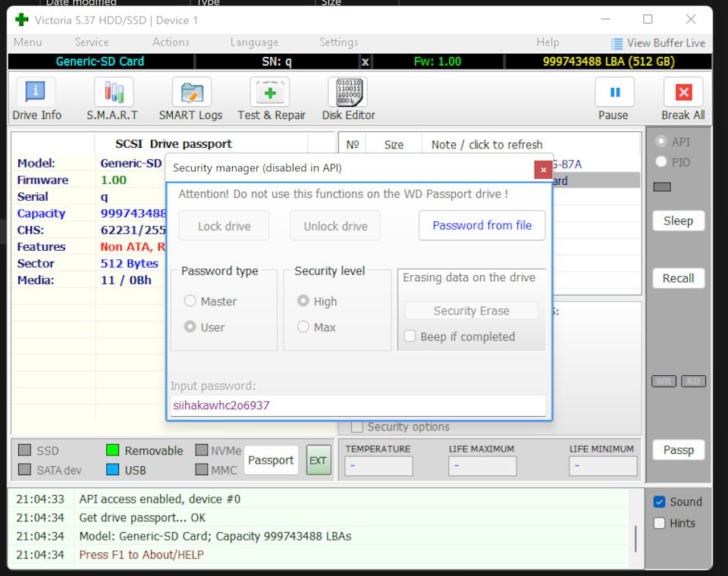Click the SATA dev indicator square
Image resolution: width=728 pixels, height=576 pixels.
coord(24,470)
